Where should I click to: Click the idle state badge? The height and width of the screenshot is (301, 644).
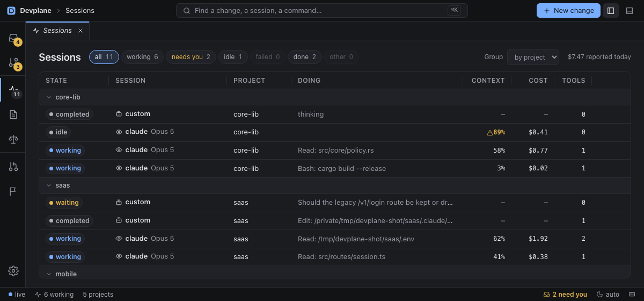[58, 132]
